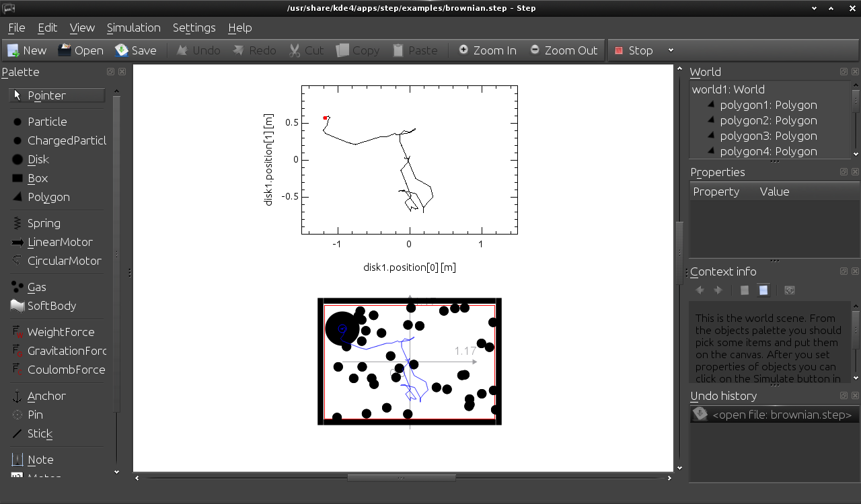861x504 pixels.
Task: Close the World panel
Action: [x=855, y=72]
